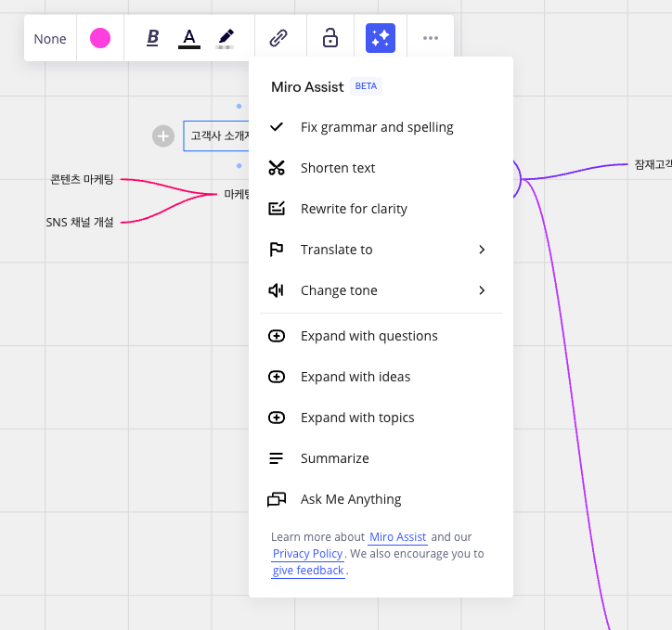The height and width of the screenshot is (630, 672).
Task: Choose Fix grammar and spelling
Action: (377, 127)
